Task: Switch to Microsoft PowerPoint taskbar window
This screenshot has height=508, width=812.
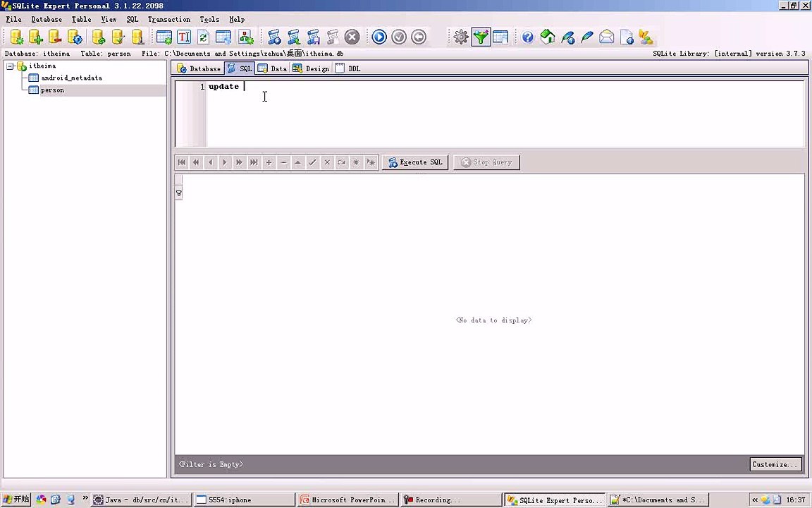Action: point(348,500)
